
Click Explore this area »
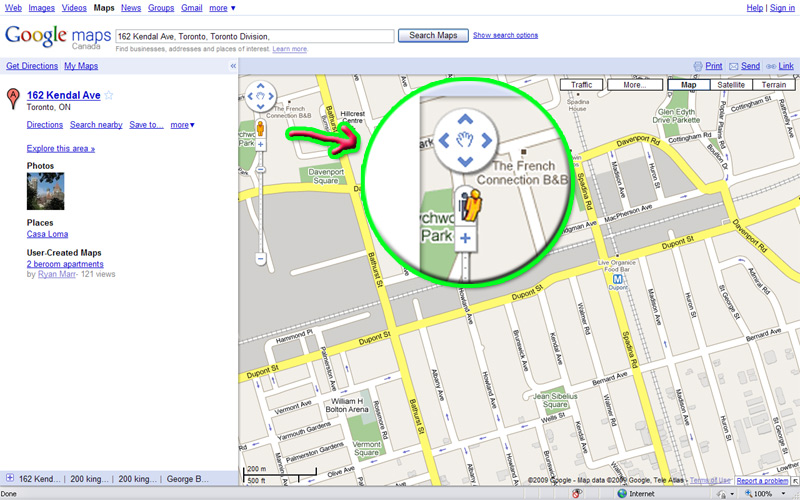[x=61, y=148]
